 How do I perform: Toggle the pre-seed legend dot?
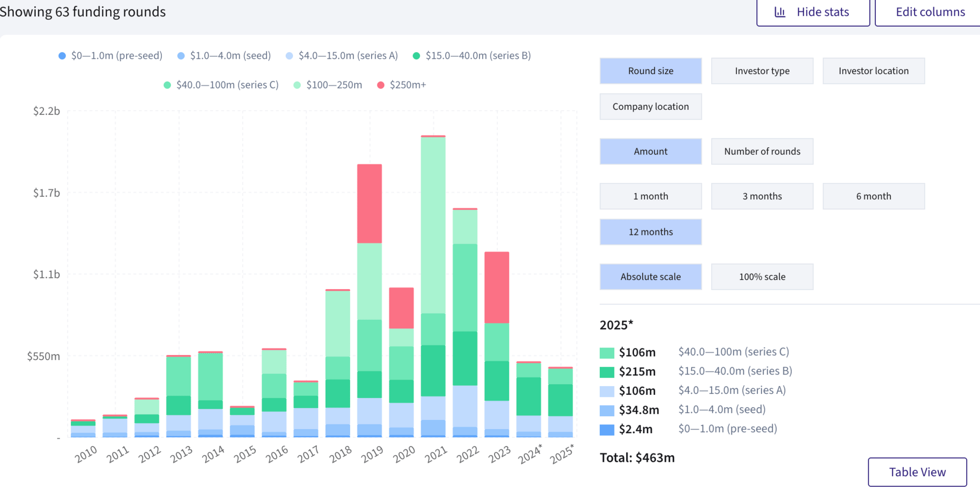[x=62, y=56]
